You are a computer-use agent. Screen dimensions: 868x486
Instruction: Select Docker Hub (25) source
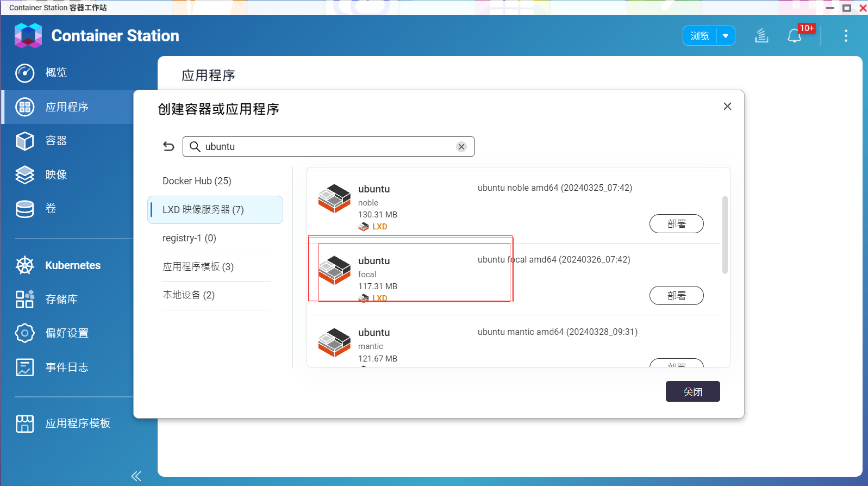click(197, 181)
